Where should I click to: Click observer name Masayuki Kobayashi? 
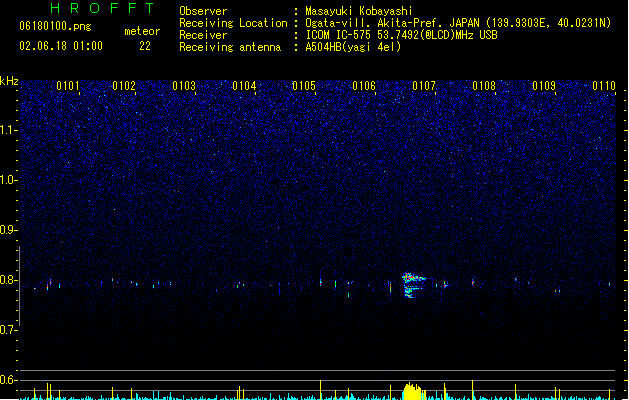tap(359, 11)
